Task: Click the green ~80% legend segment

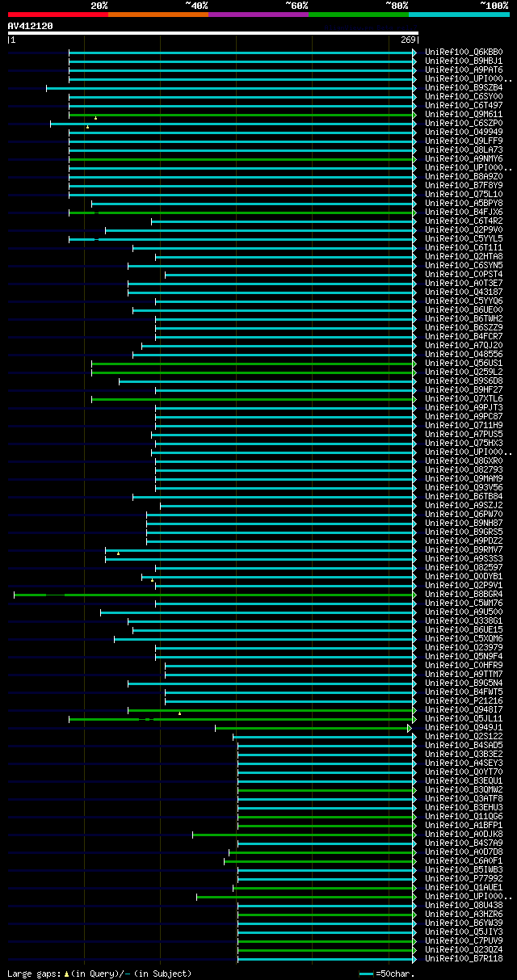Action: coord(359,15)
